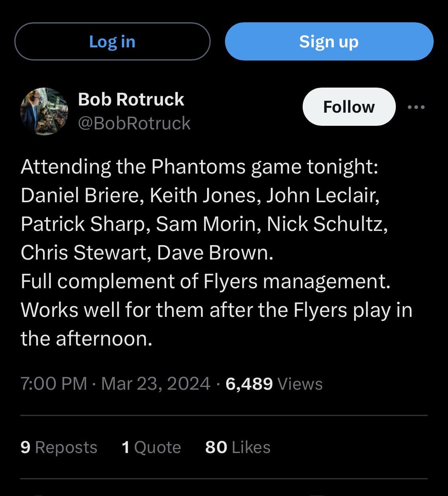Follow Bob Rotruck's account
448x496 pixels.
(x=349, y=107)
